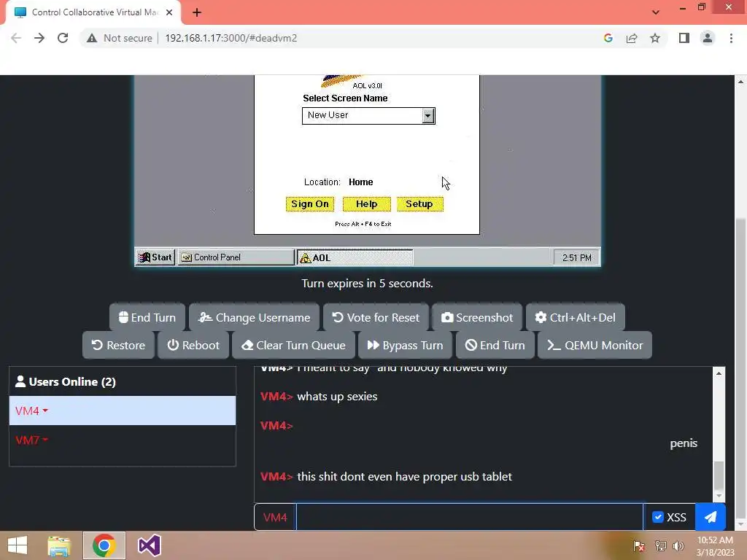Click the network tray icon
The width and height of the screenshot is (747, 560).
661,545
